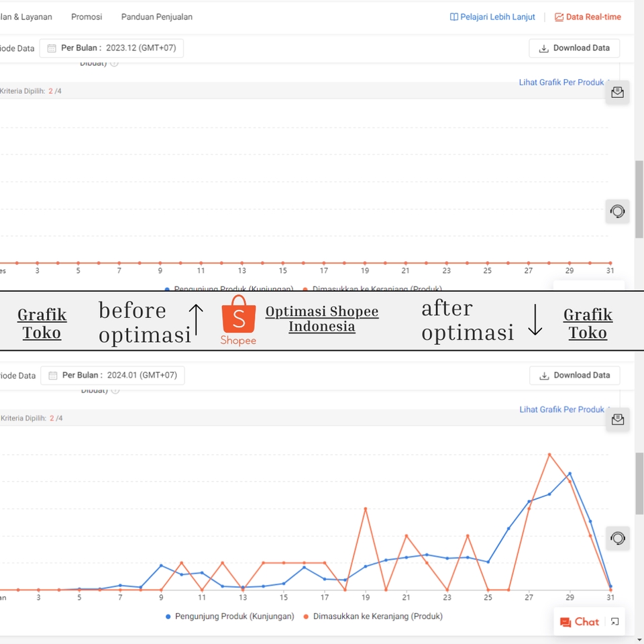Screen dimensions: 644x644
Task: Follow the Optimasi Shopee Indonesia link
Action: 322,319
